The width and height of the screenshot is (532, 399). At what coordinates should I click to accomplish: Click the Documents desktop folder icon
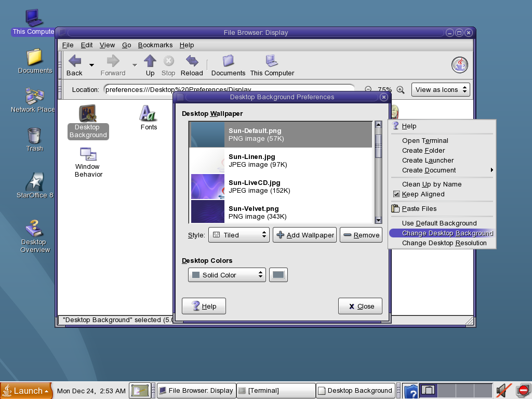click(x=35, y=61)
